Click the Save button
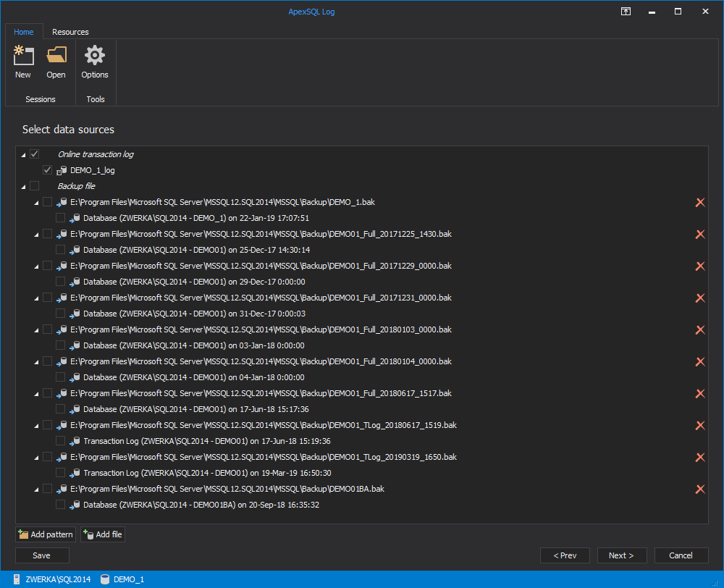724x588 pixels. tap(42, 555)
